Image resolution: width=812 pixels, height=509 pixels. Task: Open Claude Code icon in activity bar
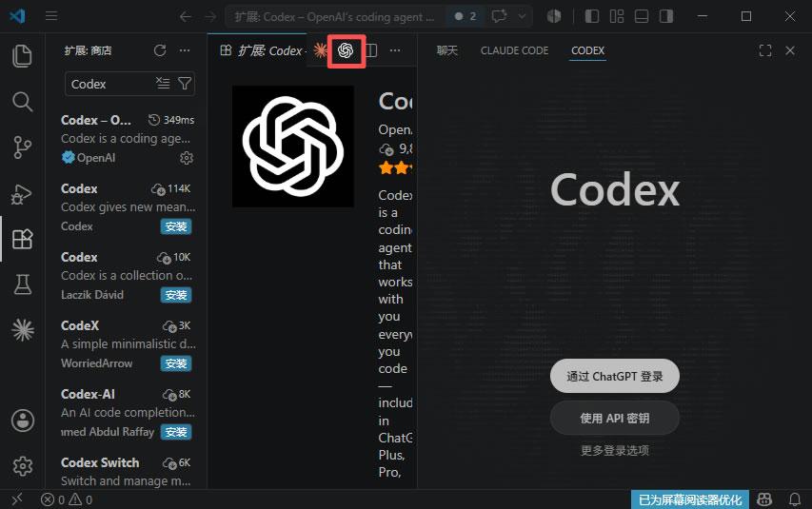pos(23,330)
